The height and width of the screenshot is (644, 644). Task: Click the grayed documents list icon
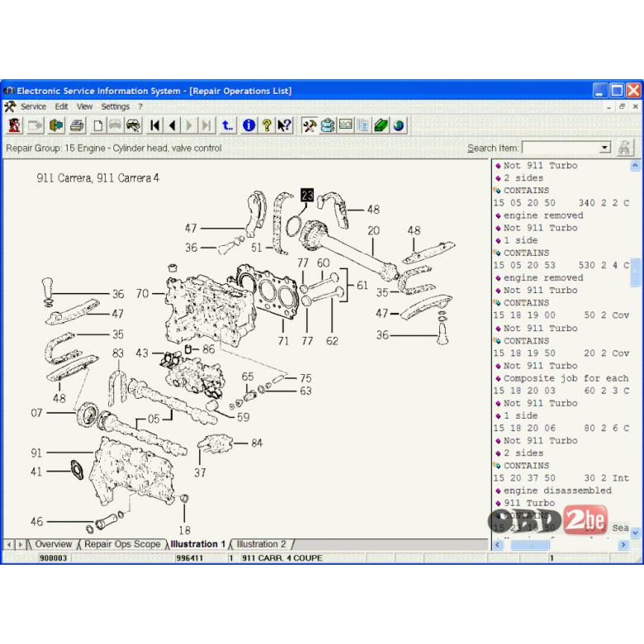(x=363, y=125)
